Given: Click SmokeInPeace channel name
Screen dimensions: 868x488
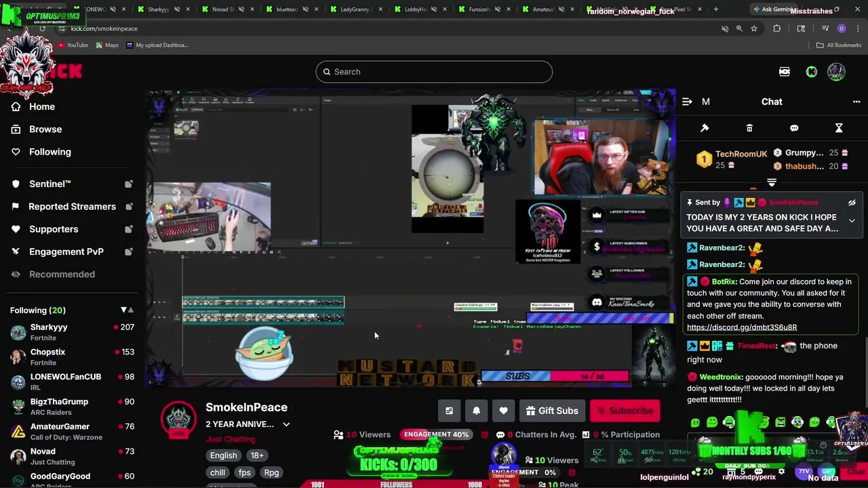Looking at the screenshot, I should point(246,407).
